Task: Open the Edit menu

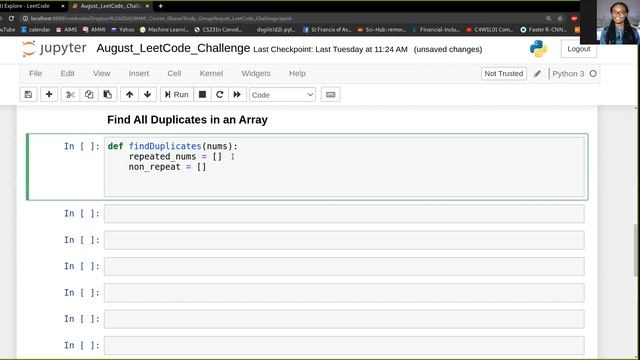Action: [67, 73]
